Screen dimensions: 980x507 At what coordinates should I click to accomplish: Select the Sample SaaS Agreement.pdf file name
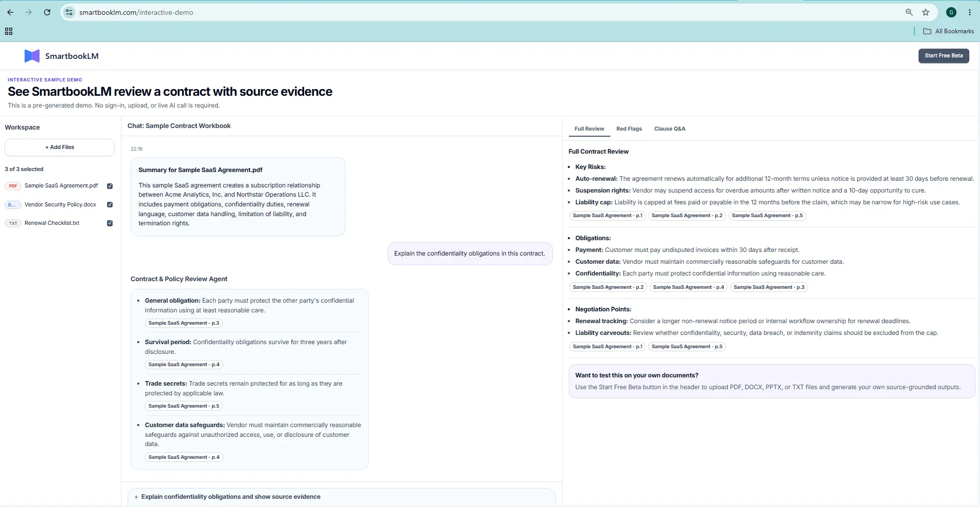(61, 186)
